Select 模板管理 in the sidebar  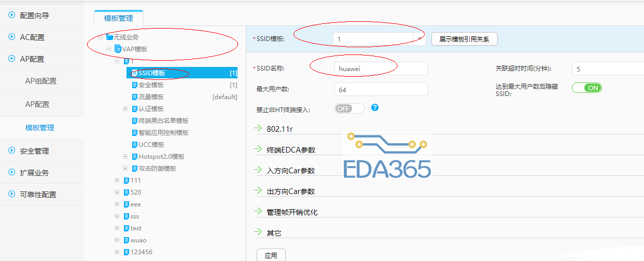(x=39, y=128)
